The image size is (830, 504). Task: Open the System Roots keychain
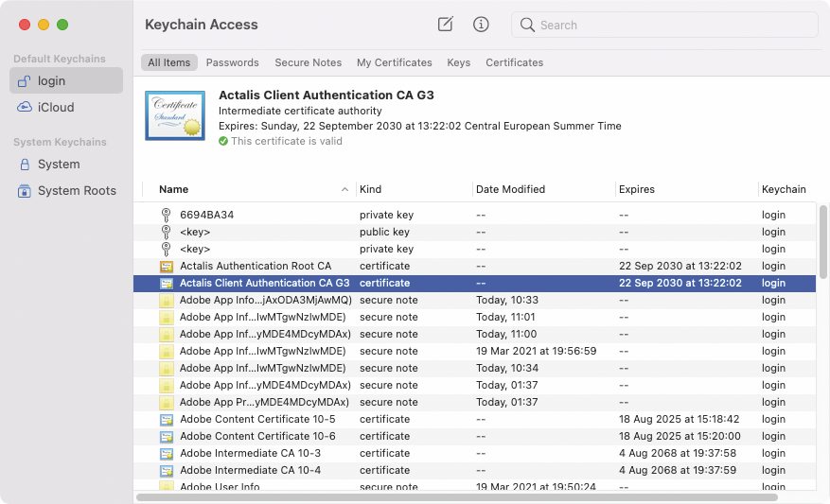coord(66,191)
